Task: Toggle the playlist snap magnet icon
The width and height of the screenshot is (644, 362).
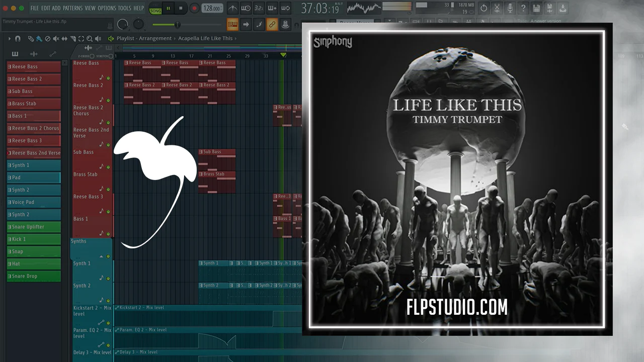Action: (18, 39)
